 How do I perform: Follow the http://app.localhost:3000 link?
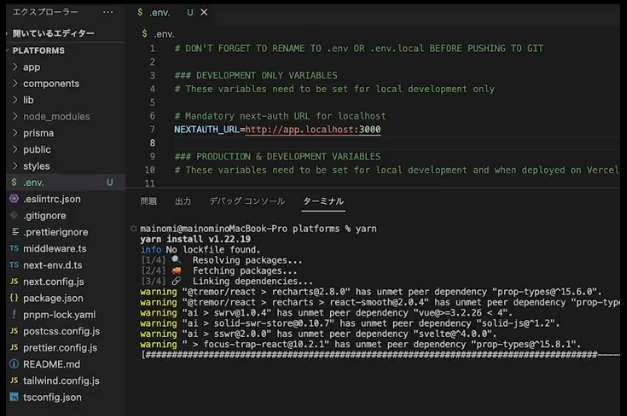312,130
